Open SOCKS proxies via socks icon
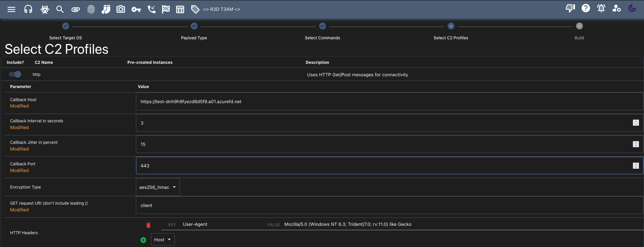 106,9
